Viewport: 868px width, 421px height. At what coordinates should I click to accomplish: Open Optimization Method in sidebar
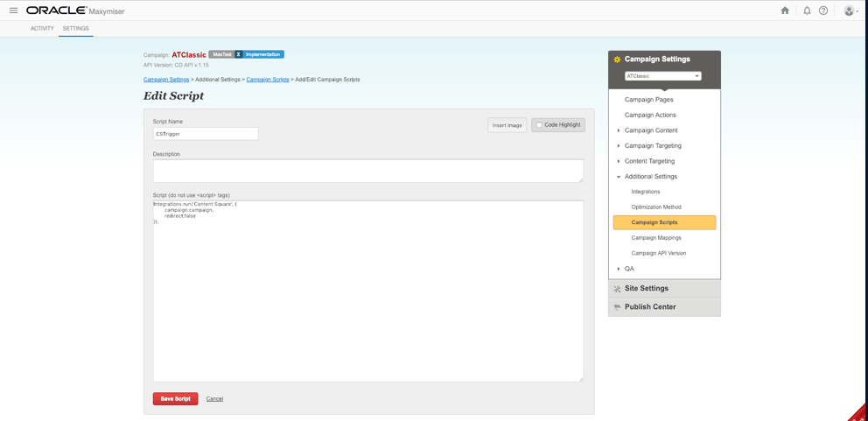[656, 207]
